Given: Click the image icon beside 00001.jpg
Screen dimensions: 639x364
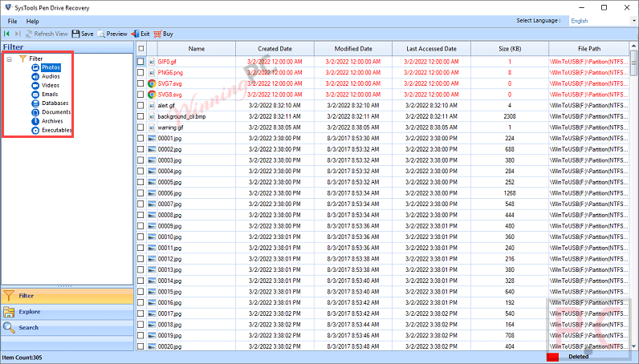Looking at the screenshot, I should pyautogui.click(x=152, y=139).
